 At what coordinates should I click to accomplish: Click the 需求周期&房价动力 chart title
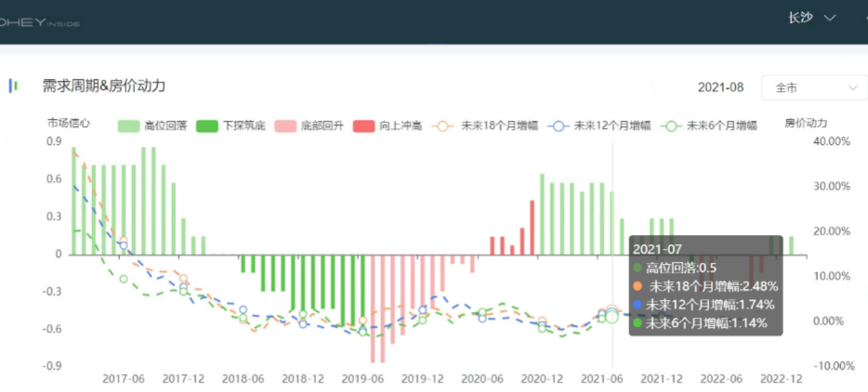click(104, 85)
